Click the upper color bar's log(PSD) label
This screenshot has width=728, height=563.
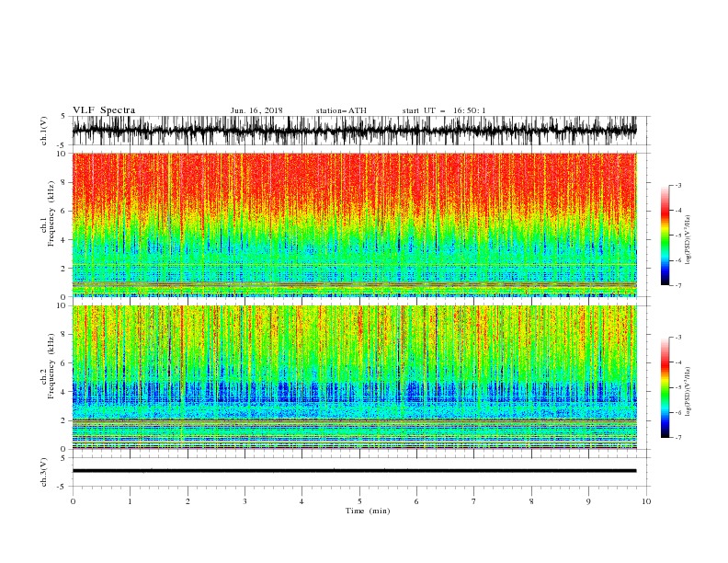pos(688,240)
